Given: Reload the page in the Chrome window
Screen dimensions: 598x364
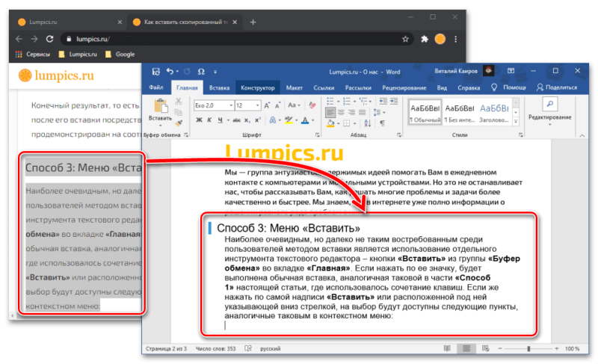Looking at the screenshot, I should (x=49, y=39).
